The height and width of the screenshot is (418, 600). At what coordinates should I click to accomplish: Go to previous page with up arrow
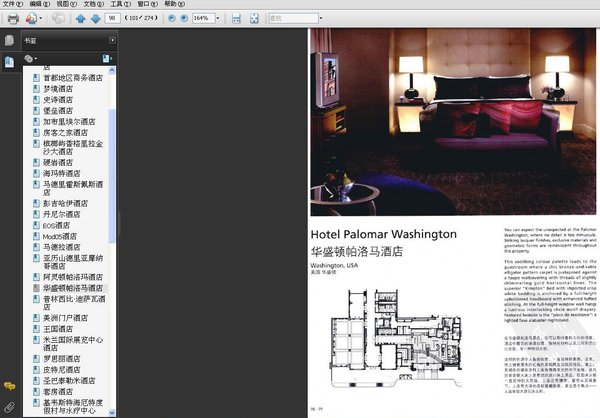pos(80,18)
